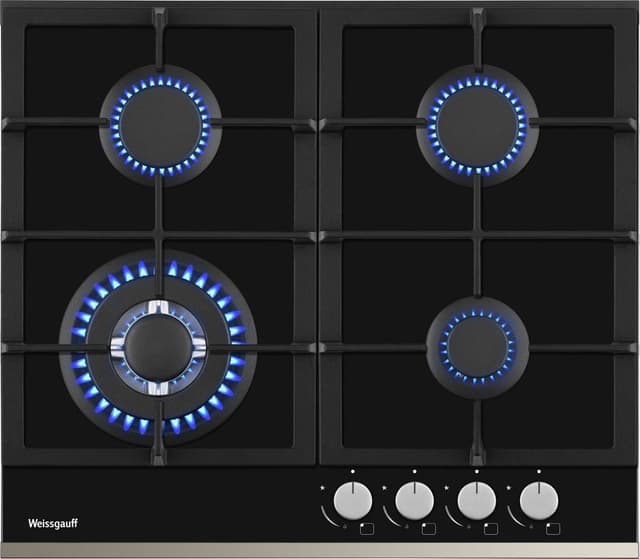The height and width of the screenshot is (559, 640).
Task: Tap the ignition star icon beside the second knob
Action: tap(386, 489)
